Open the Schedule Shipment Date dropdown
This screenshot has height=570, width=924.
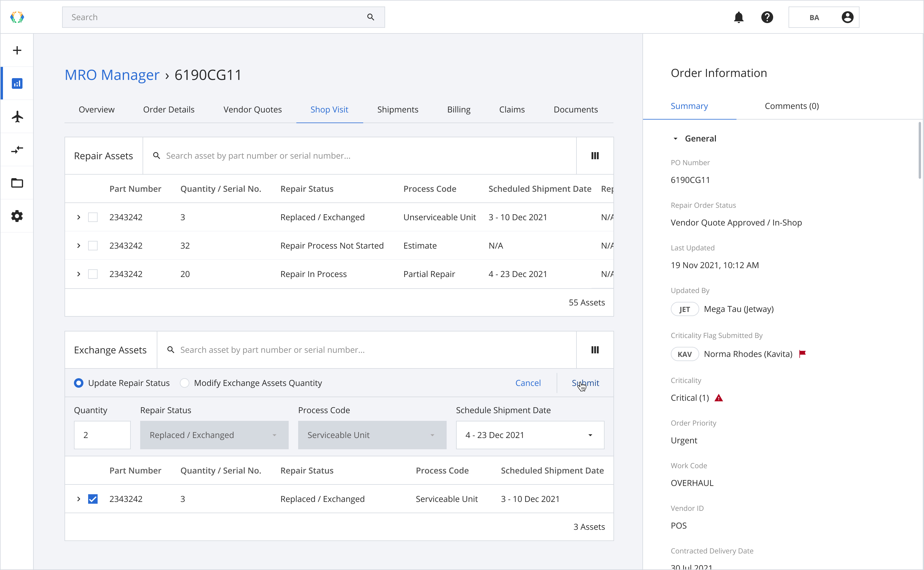pyautogui.click(x=530, y=435)
